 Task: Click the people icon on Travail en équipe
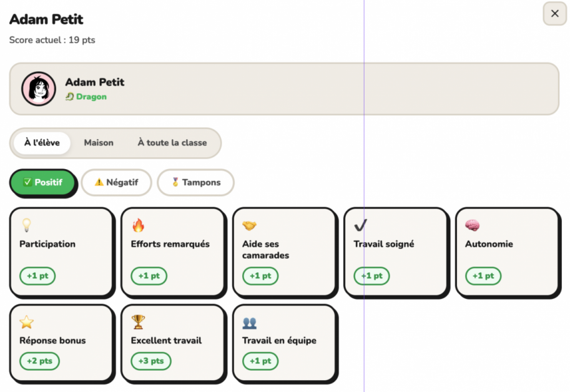tap(249, 323)
